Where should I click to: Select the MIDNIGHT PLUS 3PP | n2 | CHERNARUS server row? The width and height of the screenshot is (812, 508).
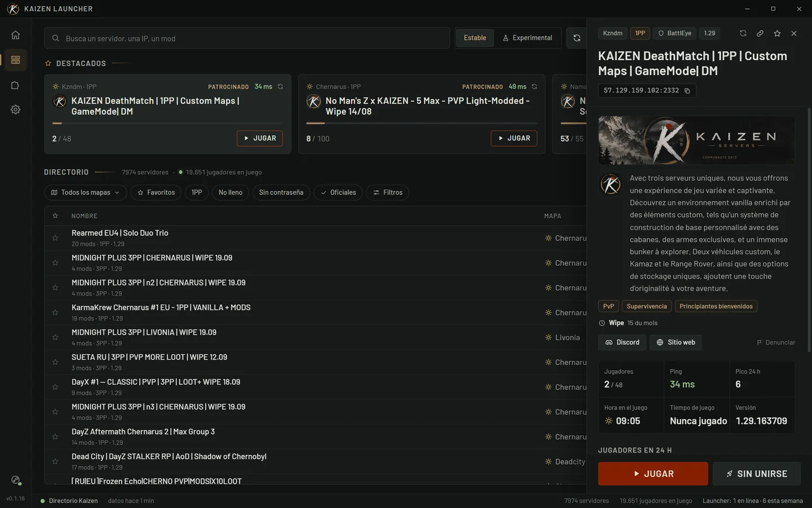(x=315, y=288)
